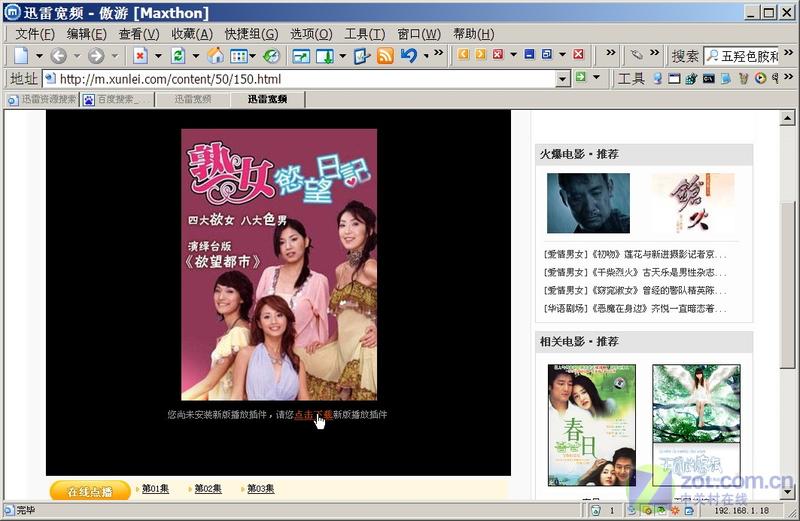Open the 工具(T) menu

coord(365,34)
